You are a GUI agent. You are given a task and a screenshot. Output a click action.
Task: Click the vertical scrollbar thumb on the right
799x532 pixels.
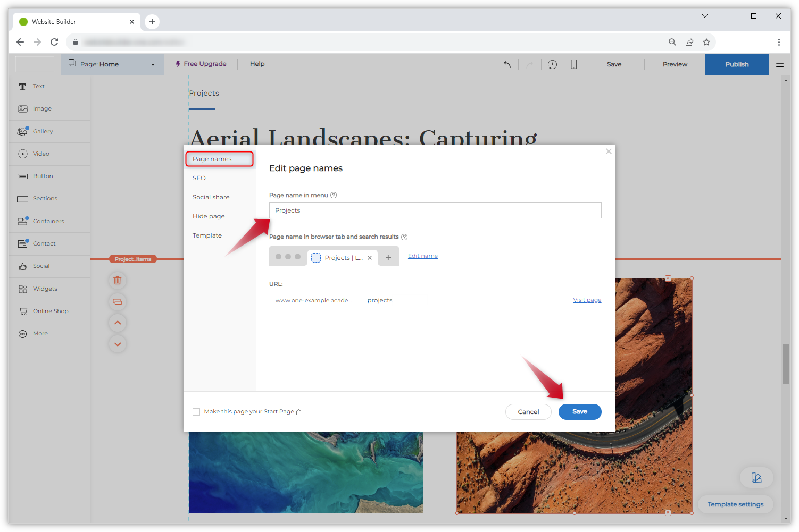point(785,364)
